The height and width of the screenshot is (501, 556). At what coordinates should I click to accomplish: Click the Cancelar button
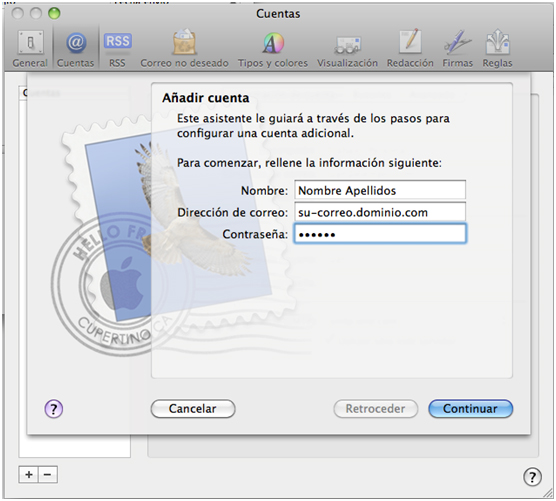pyautogui.click(x=193, y=409)
